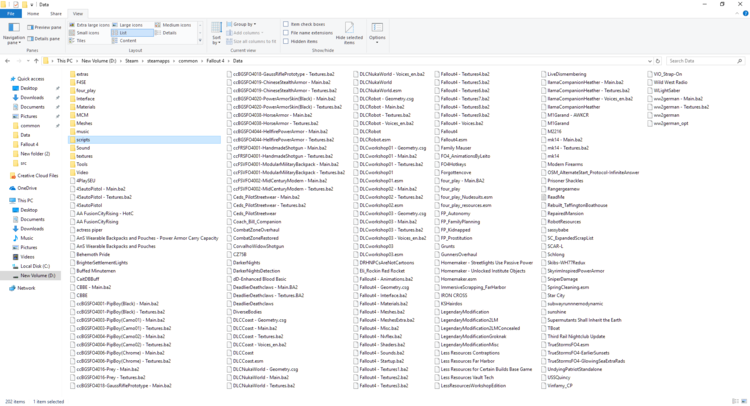The height and width of the screenshot is (406, 750).
Task: Open the Navigation pane dropdown button
Action: (13, 33)
